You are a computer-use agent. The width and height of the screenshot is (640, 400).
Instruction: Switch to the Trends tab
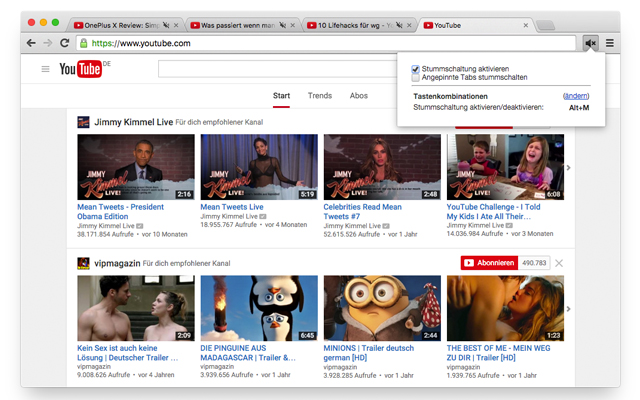point(320,96)
